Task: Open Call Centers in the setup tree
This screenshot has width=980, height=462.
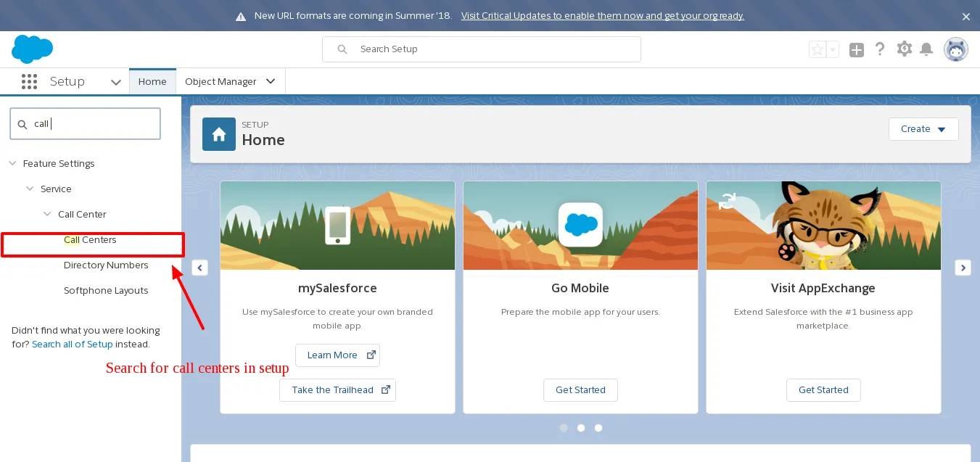Action: [90, 240]
